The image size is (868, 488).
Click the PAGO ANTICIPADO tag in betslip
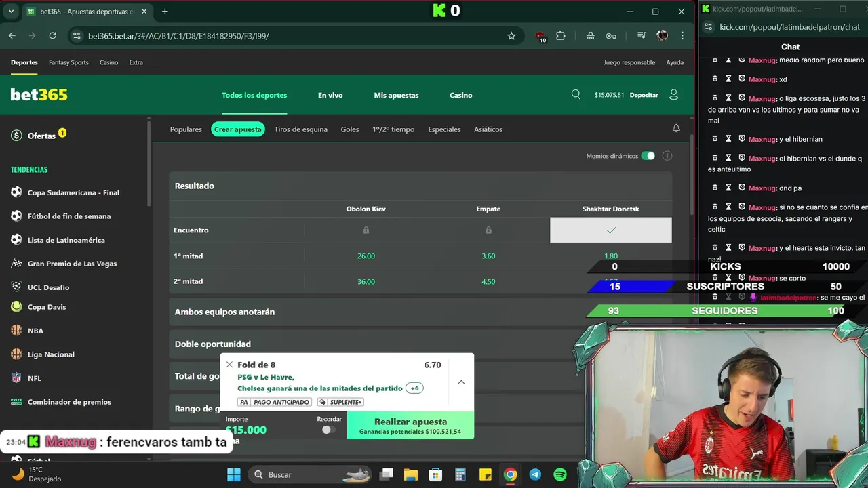274,402
